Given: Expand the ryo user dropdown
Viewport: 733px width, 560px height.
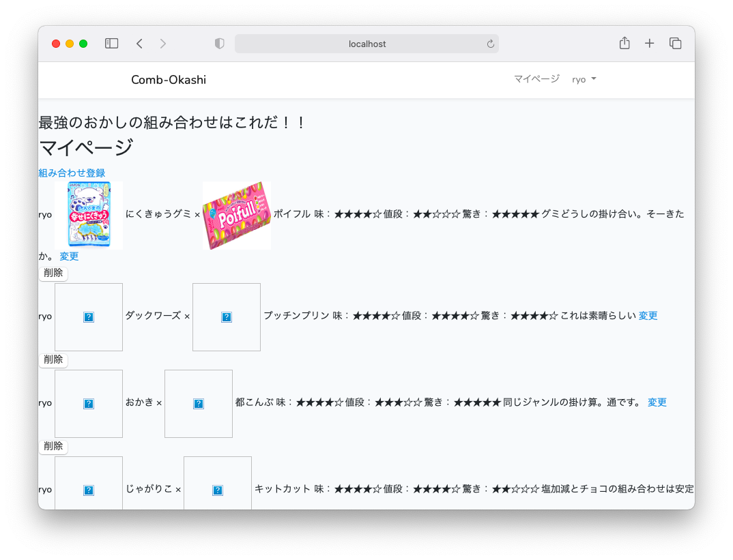Looking at the screenshot, I should coord(584,79).
